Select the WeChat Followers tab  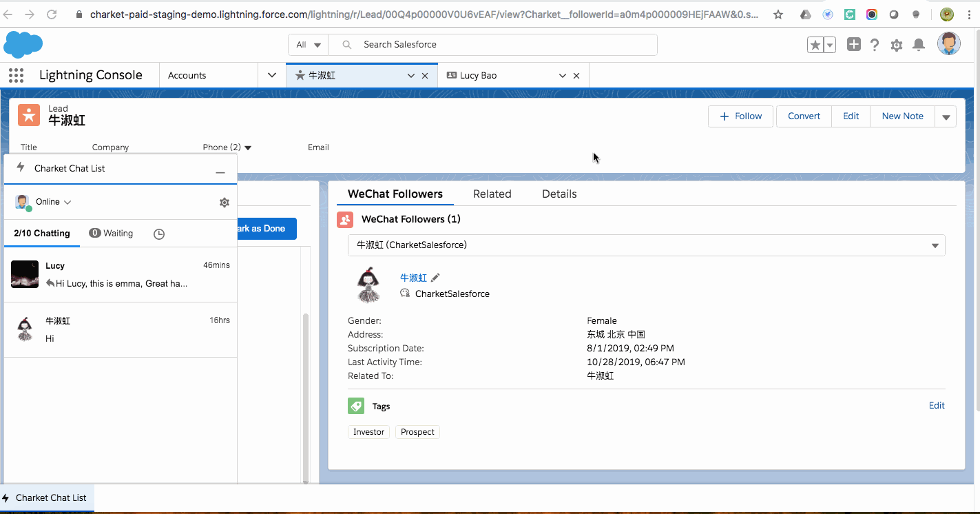395,194
